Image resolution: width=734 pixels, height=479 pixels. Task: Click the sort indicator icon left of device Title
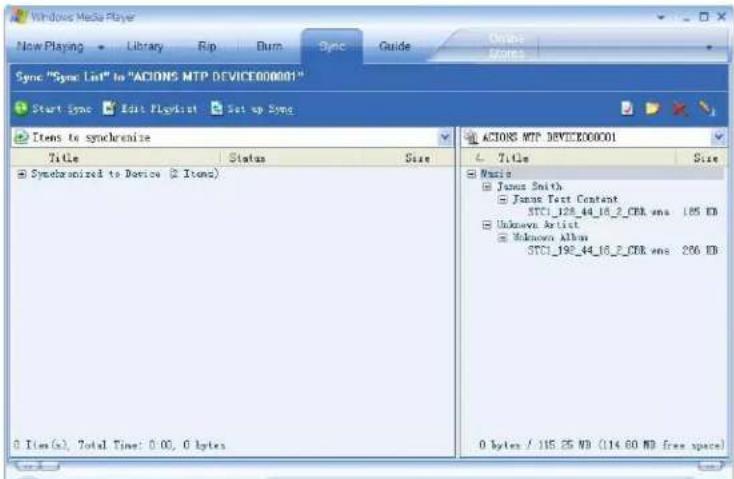click(x=478, y=158)
